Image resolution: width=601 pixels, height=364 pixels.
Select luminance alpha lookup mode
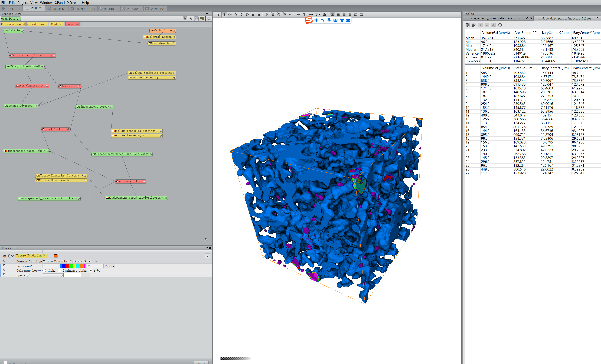60,271
